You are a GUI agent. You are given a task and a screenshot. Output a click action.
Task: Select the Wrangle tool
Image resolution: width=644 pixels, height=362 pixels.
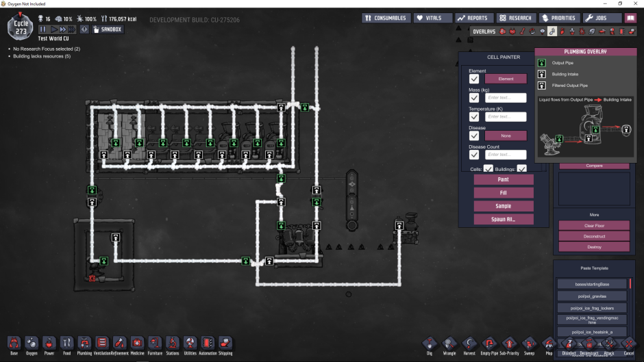(449, 346)
